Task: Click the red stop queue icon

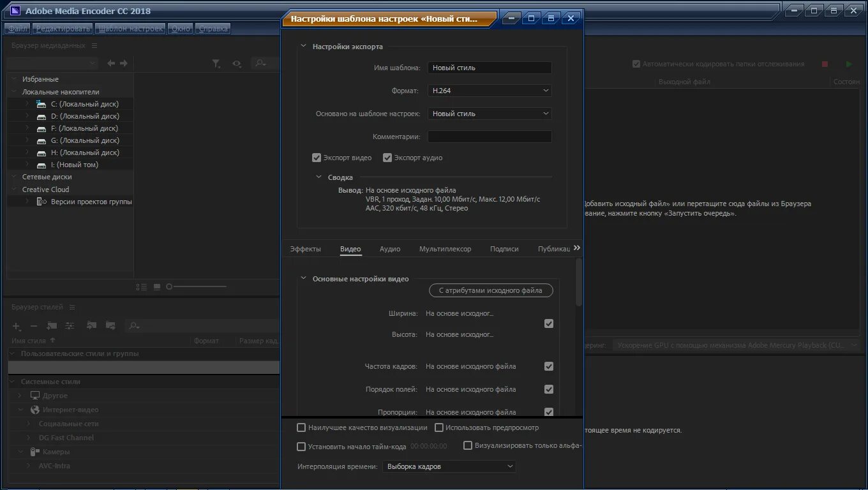Action: [825, 64]
